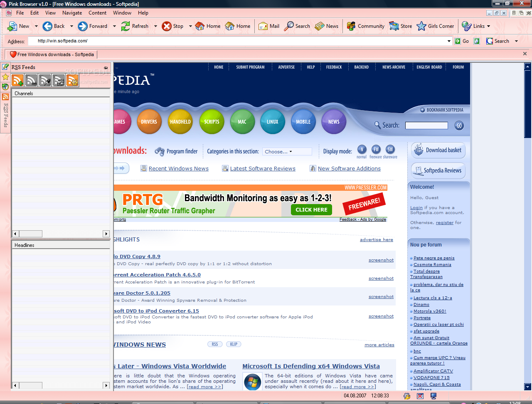Click the Channels horizontal scrollbar thumb

[30, 234]
